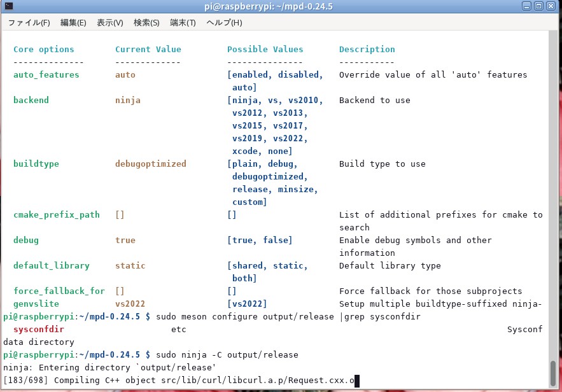Click the cmake_prefix_path option name
562x392 pixels.
pyautogui.click(x=56, y=215)
